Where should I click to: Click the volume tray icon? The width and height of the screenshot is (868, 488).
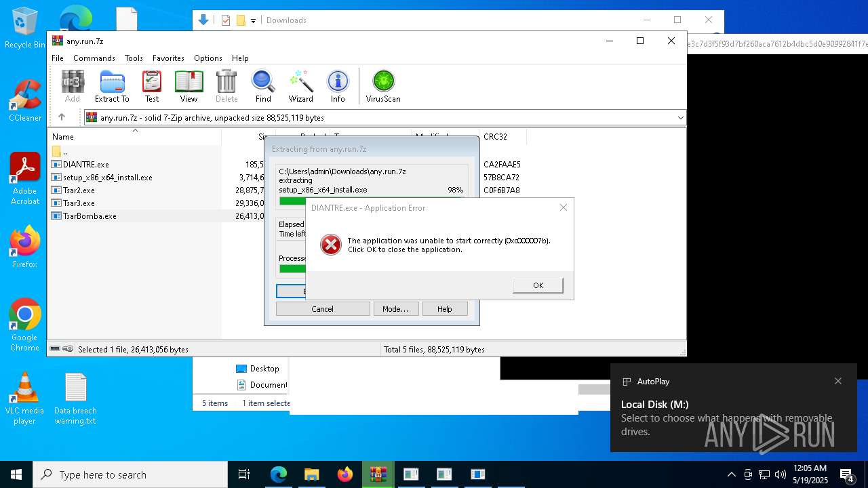click(780, 474)
